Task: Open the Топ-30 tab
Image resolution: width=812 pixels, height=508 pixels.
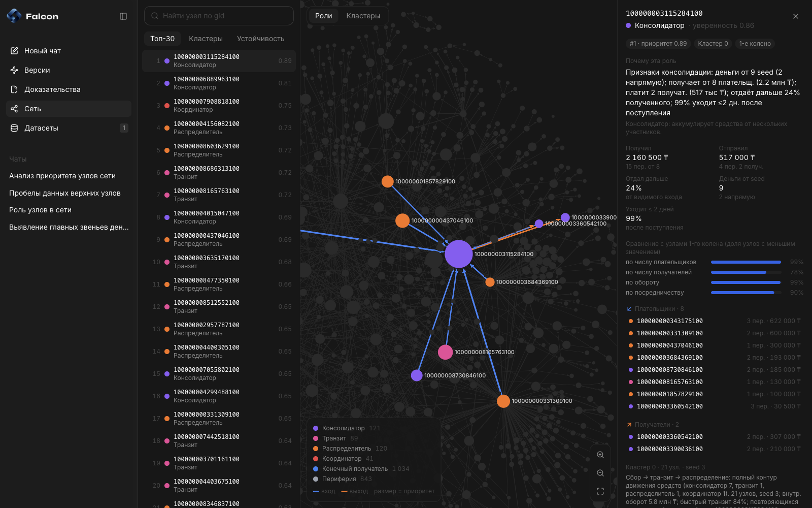Action: click(x=162, y=39)
